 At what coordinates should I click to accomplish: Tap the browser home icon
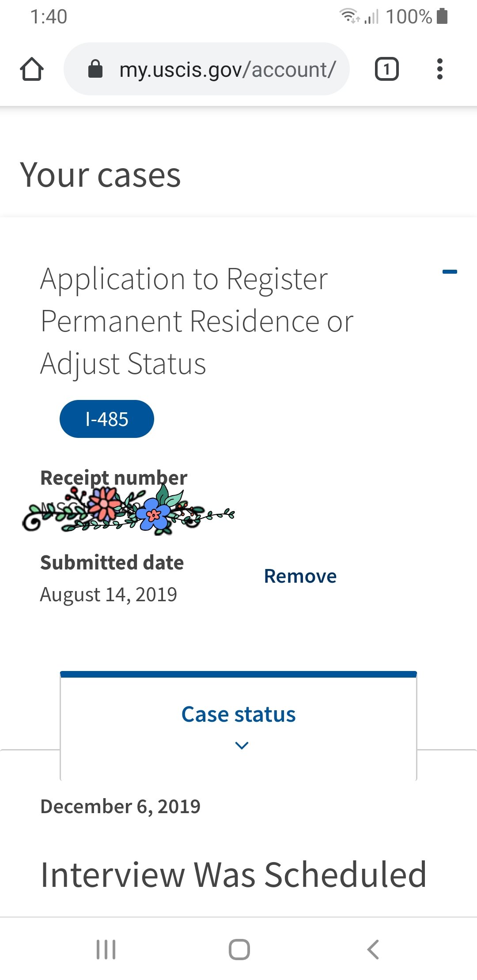32,69
